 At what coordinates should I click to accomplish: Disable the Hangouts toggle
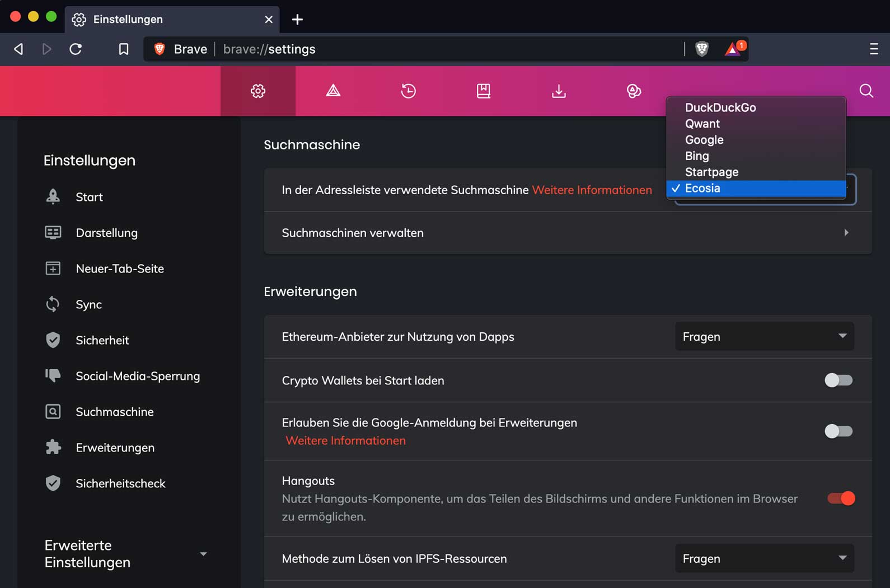click(841, 498)
